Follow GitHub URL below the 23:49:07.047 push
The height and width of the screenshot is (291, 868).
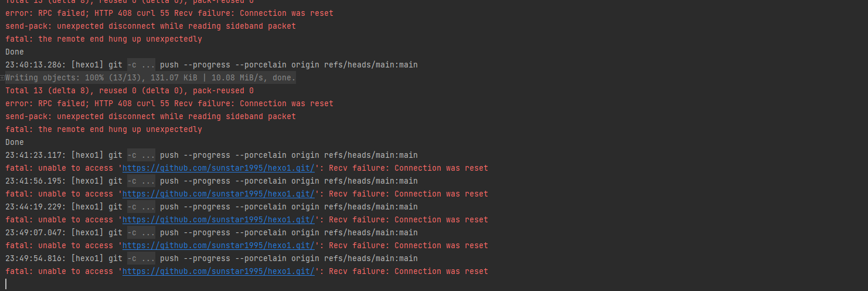coord(218,246)
